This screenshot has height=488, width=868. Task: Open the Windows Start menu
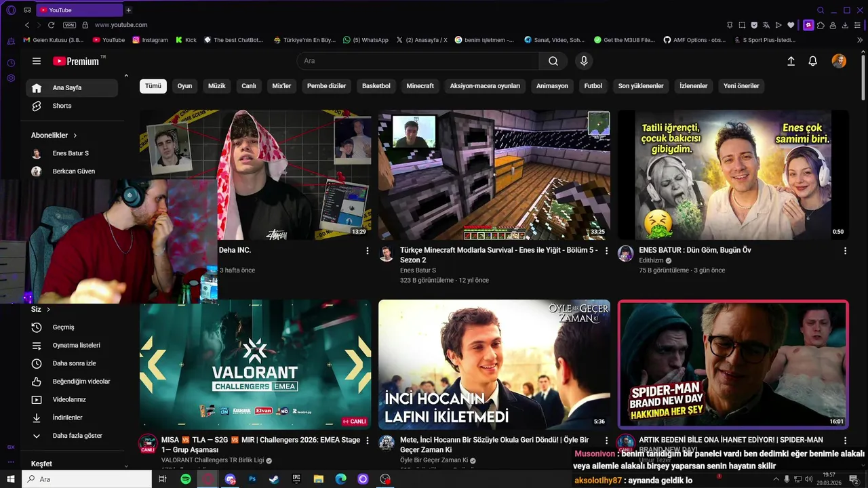tap(11, 479)
